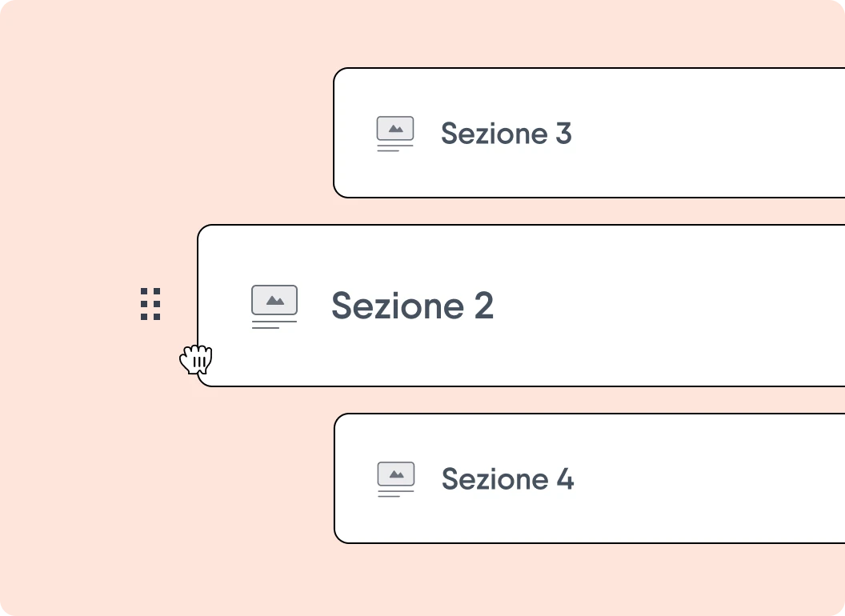
Task: Click the number 4 in the Sezione 4 heading
Action: [x=565, y=479]
